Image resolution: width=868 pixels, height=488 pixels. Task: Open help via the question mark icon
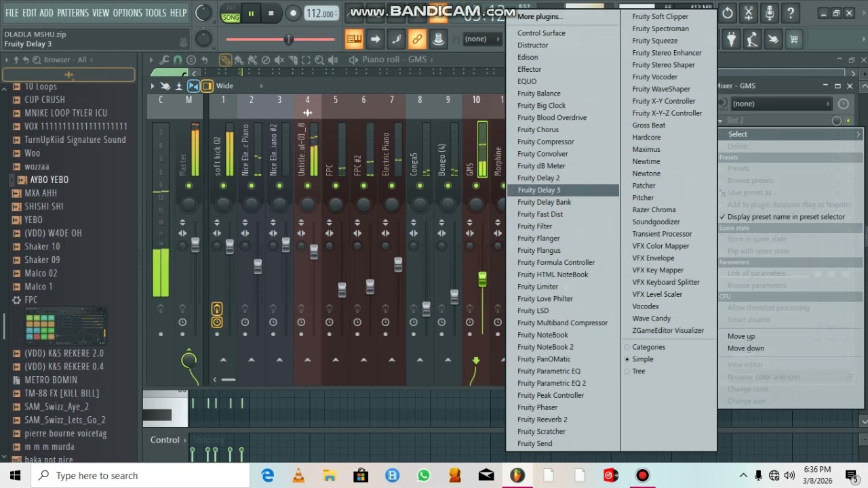pos(791,13)
